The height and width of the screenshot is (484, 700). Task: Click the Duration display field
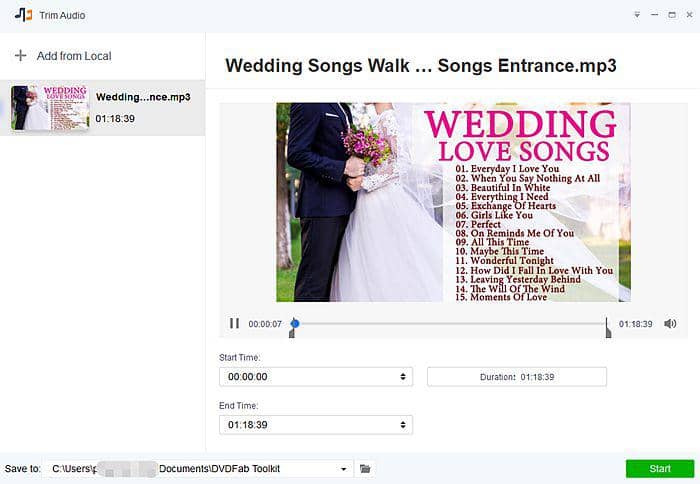point(516,377)
